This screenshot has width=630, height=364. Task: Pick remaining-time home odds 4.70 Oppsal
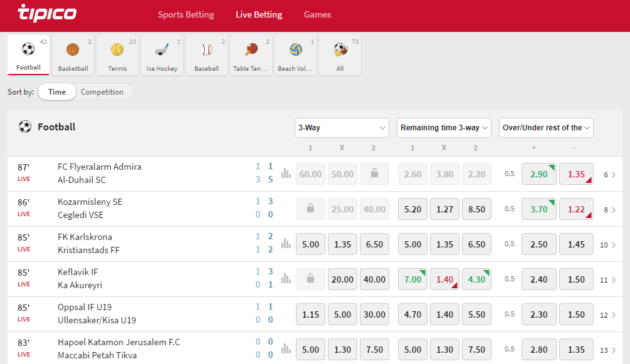pos(412,314)
